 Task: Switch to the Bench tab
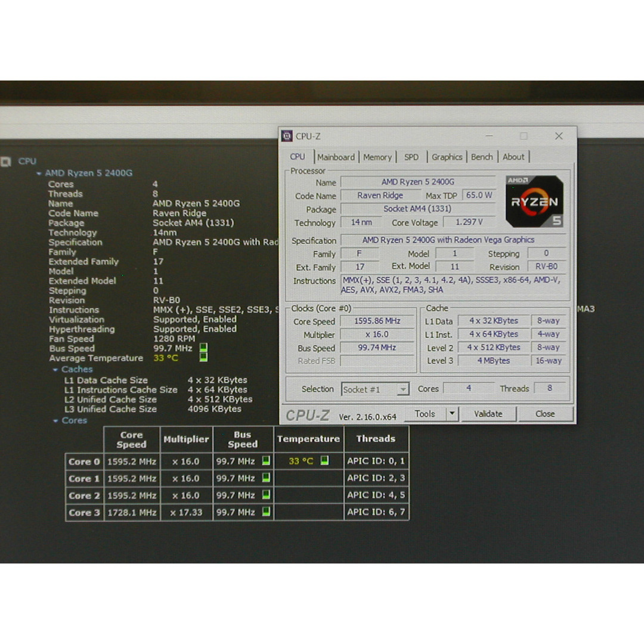[482, 157]
